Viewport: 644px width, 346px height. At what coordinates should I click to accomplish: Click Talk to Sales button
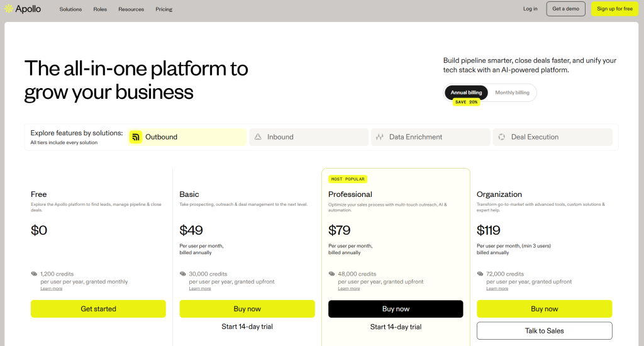click(544, 331)
